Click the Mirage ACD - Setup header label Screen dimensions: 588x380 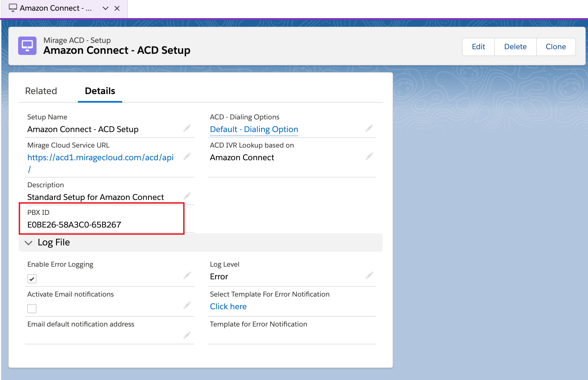pos(77,40)
